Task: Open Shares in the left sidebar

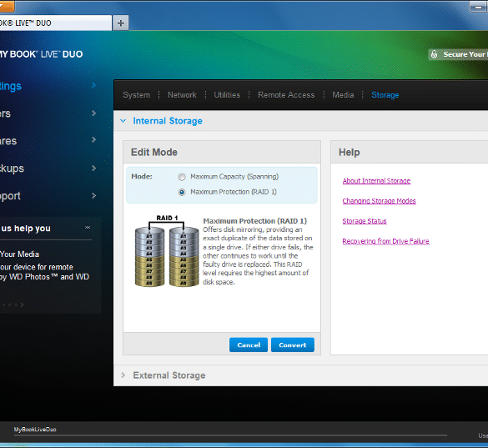Action: (8, 141)
